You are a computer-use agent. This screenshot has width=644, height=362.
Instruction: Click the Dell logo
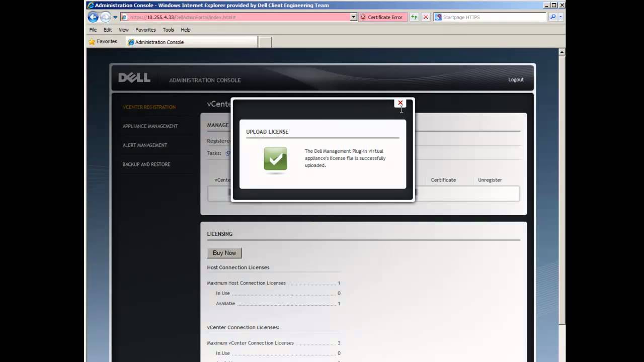(134, 78)
